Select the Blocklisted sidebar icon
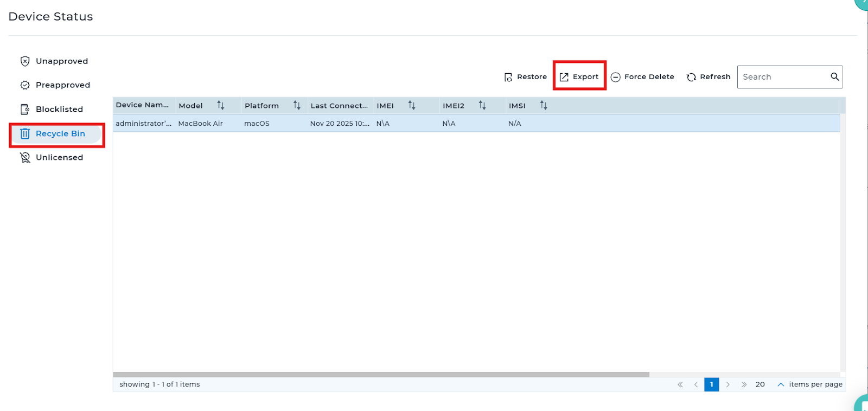 click(x=25, y=110)
